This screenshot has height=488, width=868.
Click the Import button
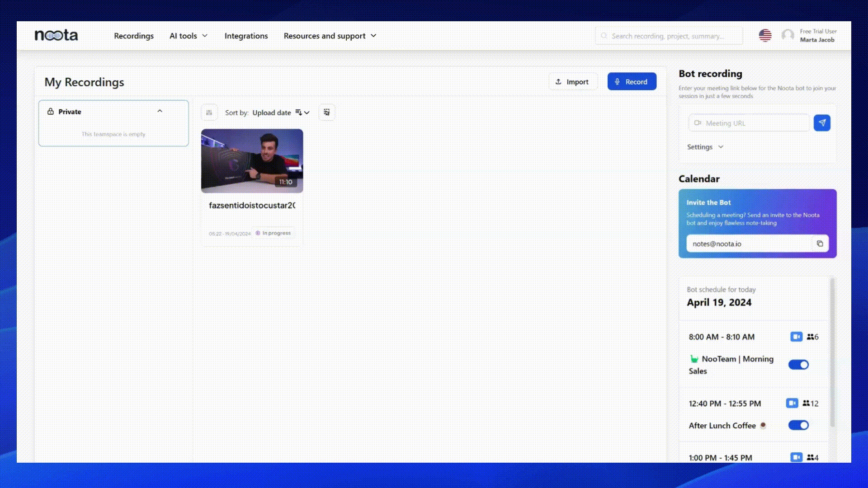point(572,82)
